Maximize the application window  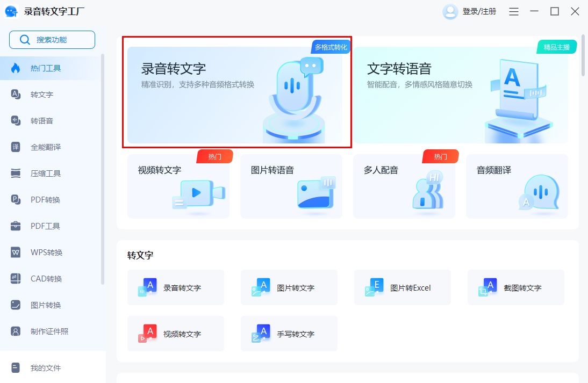pyautogui.click(x=555, y=12)
